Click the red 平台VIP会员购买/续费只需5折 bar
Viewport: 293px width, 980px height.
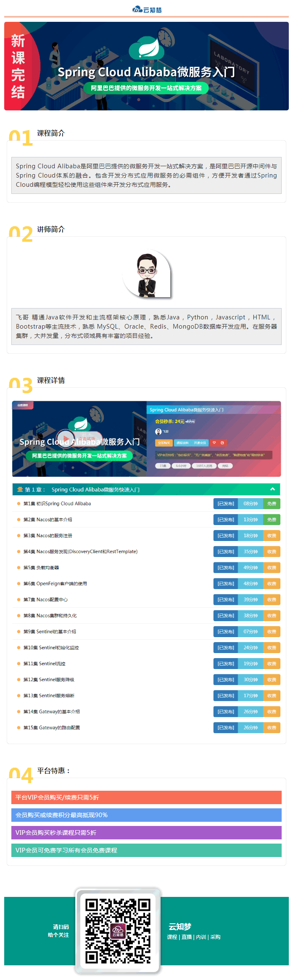pyautogui.click(x=146, y=797)
